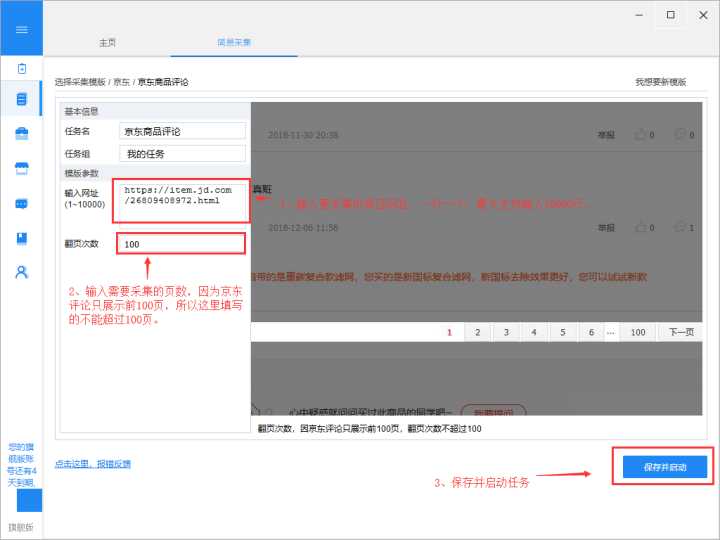The width and height of the screenshot is (720, 540).
Task: Edit the 任务名 input field
Action: (x=182, y=131)
